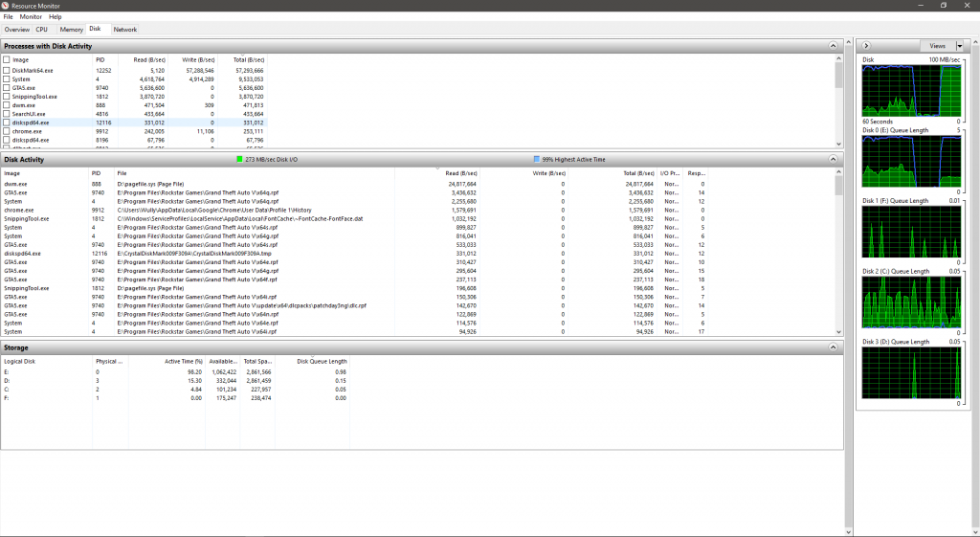Select all processes via Image header checkbox
980x537 pixels.
coord(7,59)
